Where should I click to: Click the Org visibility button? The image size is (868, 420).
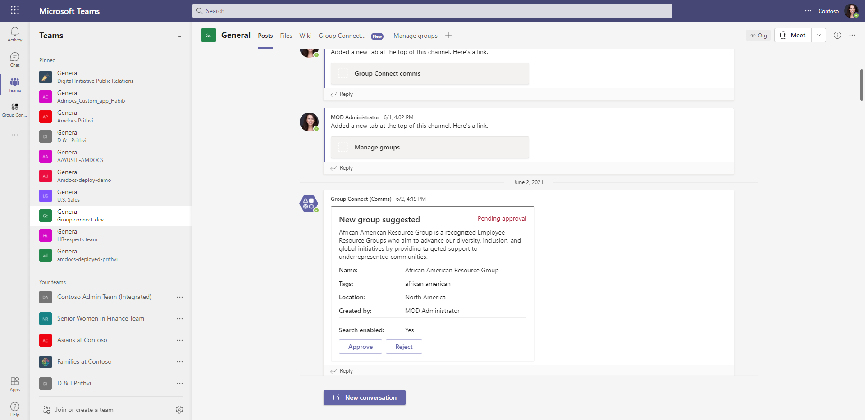pos(758,35)
